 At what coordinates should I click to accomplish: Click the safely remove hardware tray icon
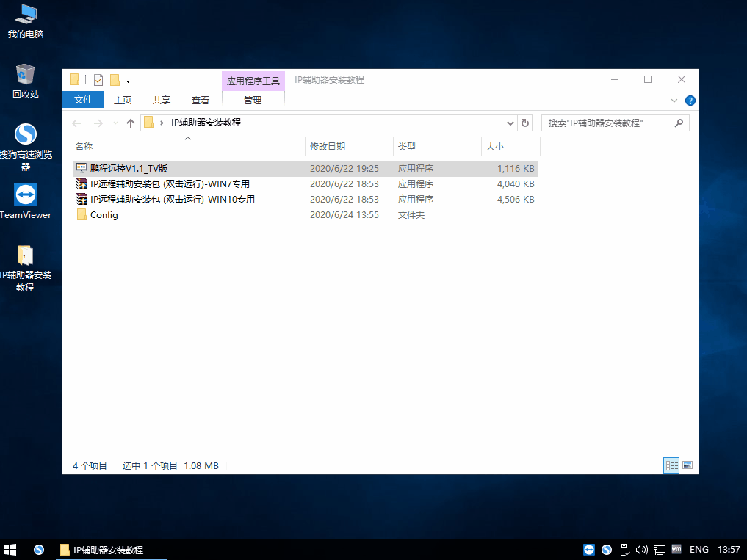(624, 550)
